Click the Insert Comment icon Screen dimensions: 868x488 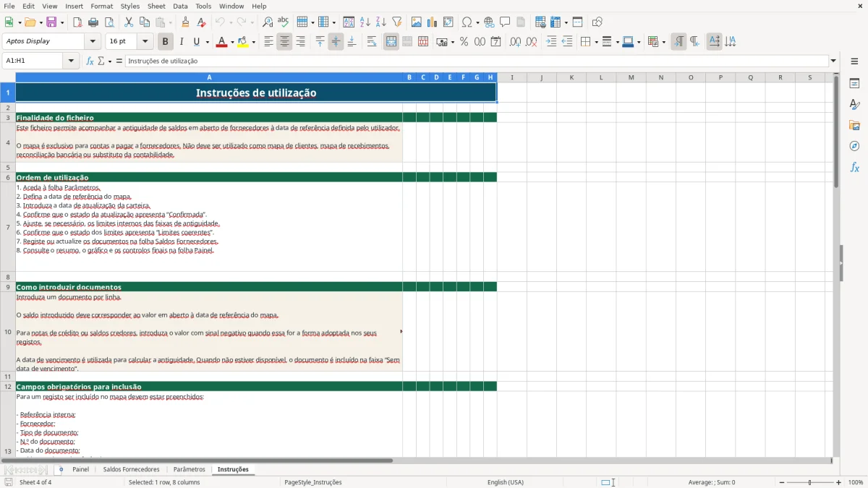pos(505,22)
